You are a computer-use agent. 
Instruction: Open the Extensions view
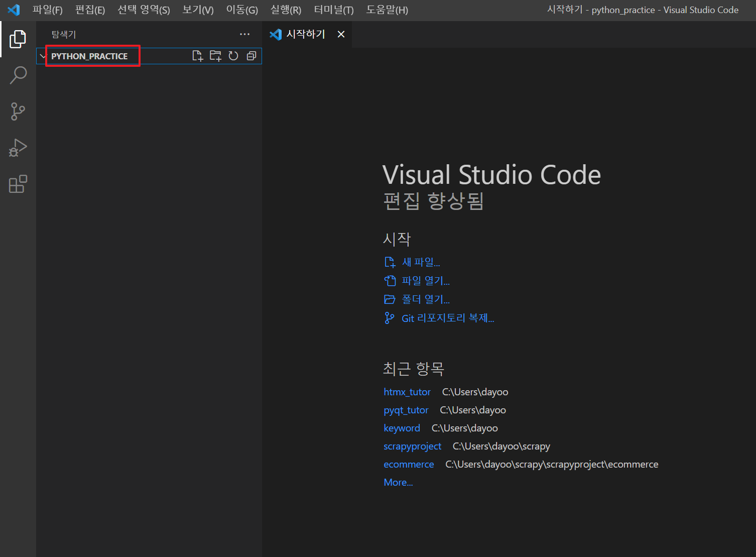pos(18,184)
